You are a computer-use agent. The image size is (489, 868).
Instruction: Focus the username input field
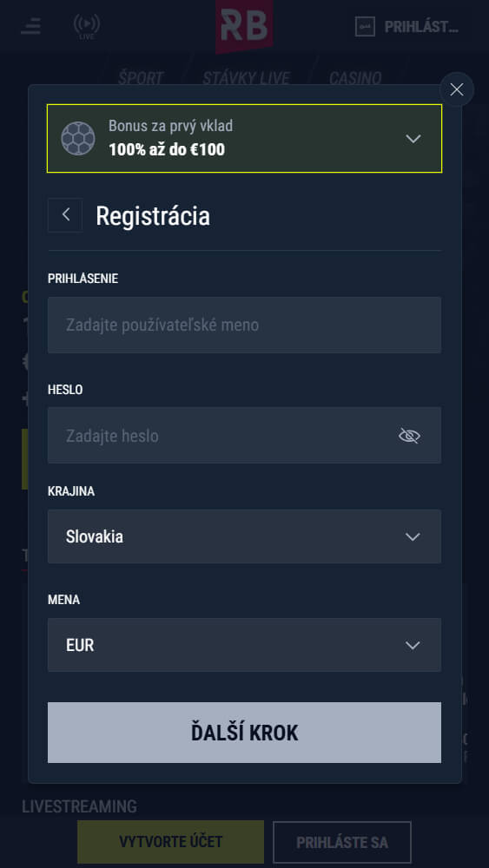click(244, 325)
